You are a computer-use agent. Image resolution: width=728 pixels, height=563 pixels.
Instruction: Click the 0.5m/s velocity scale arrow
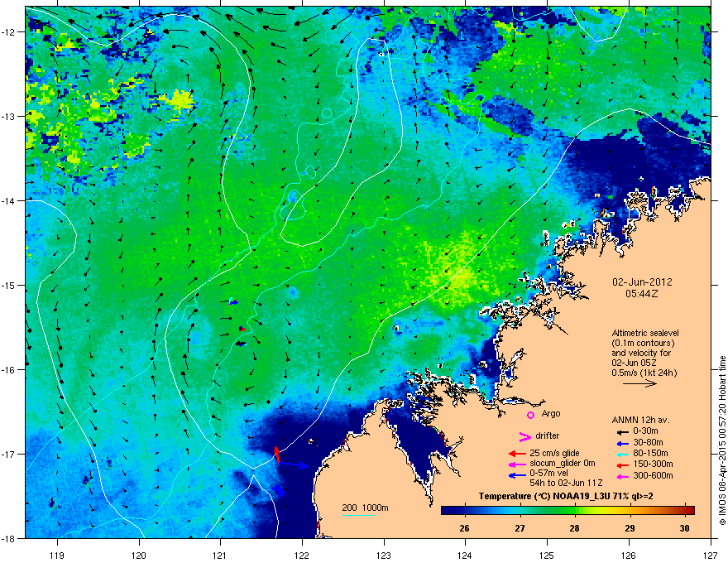(x=639, y=383)
